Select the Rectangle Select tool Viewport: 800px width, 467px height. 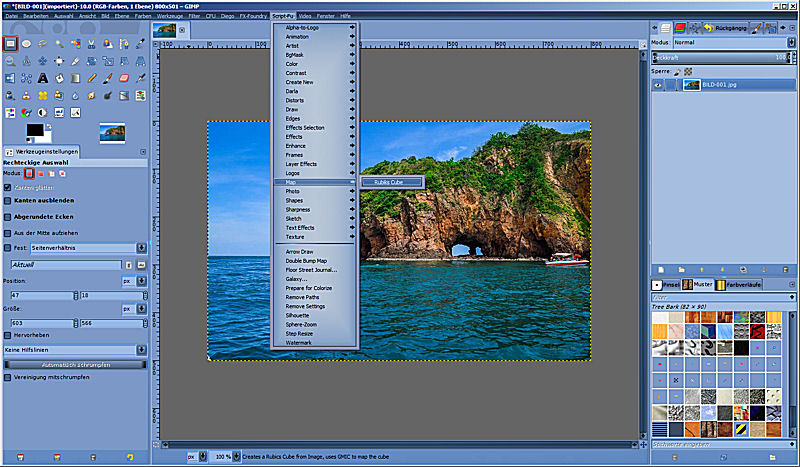(x=10, y=44)
